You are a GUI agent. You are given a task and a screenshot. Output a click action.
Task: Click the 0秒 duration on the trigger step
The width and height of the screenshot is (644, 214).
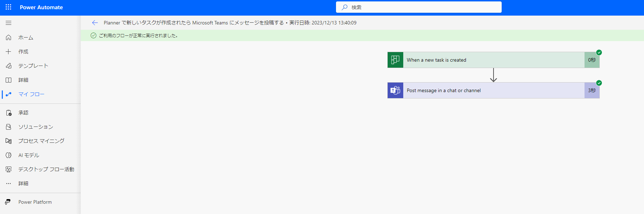592,60
